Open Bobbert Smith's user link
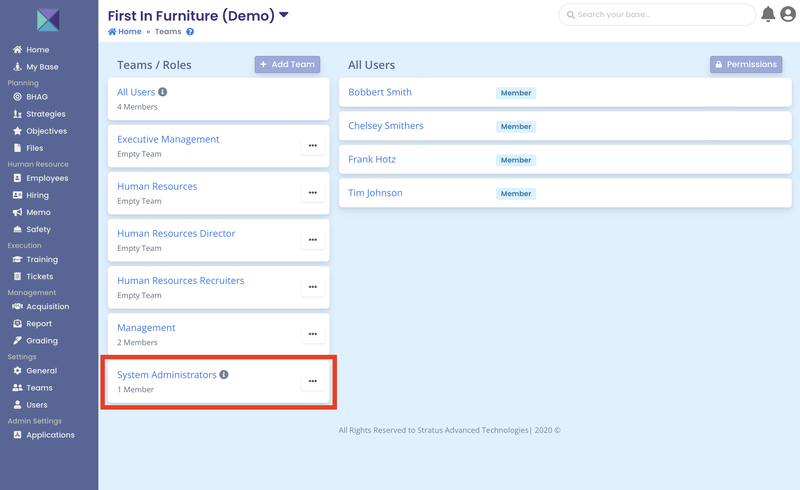 point(380,92)
